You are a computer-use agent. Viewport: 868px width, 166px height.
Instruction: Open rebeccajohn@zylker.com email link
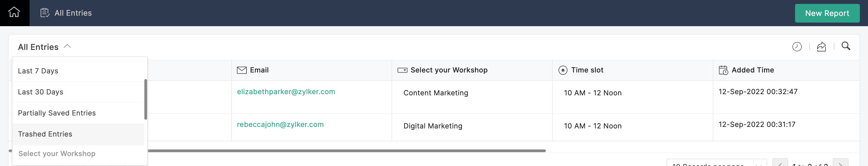point(280,124)
